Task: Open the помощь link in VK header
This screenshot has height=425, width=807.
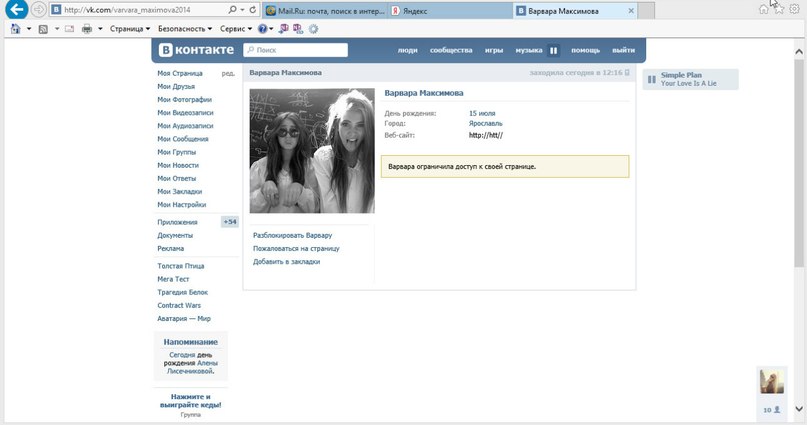Action: click(585, 50)
